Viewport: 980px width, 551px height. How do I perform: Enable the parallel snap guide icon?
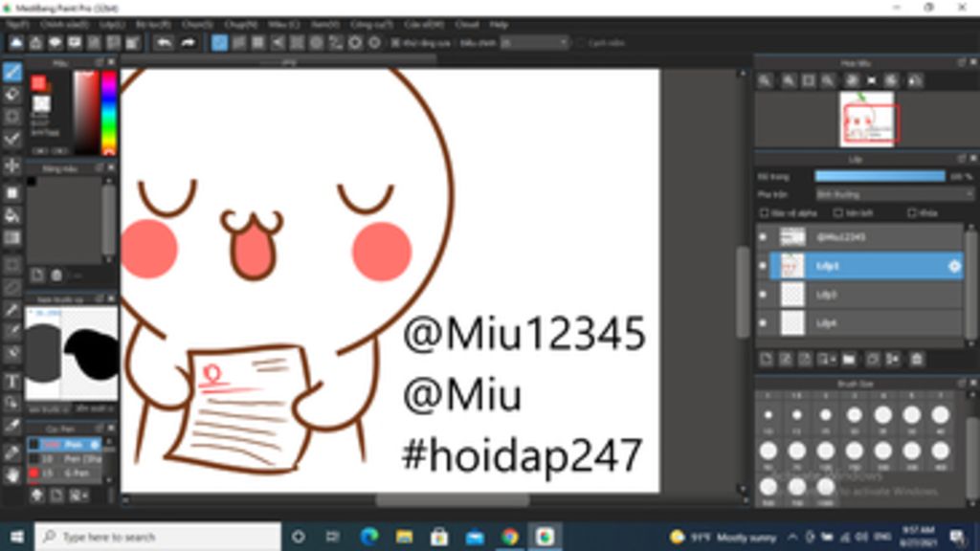coord(238,42)
